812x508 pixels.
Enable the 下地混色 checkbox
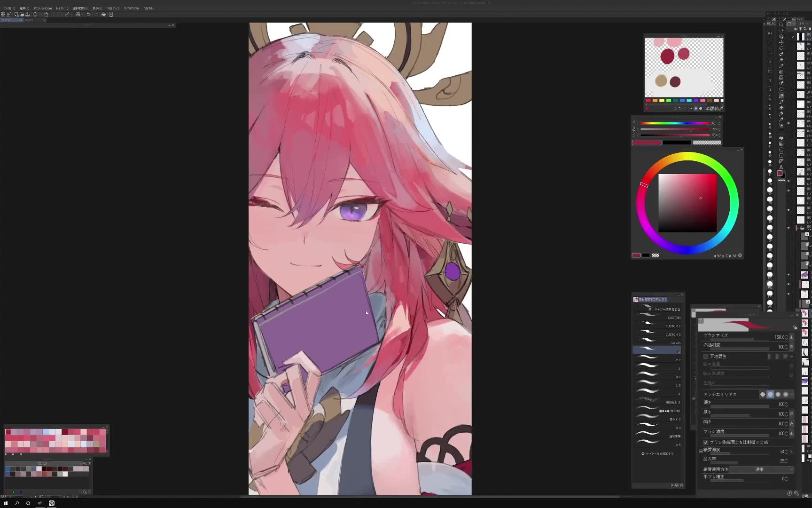click(x=705, y=357)
